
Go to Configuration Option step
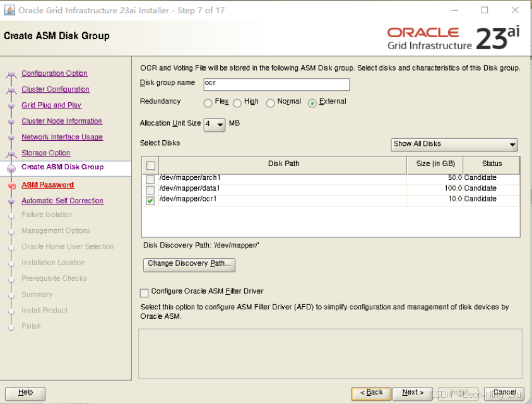[54, 73]
